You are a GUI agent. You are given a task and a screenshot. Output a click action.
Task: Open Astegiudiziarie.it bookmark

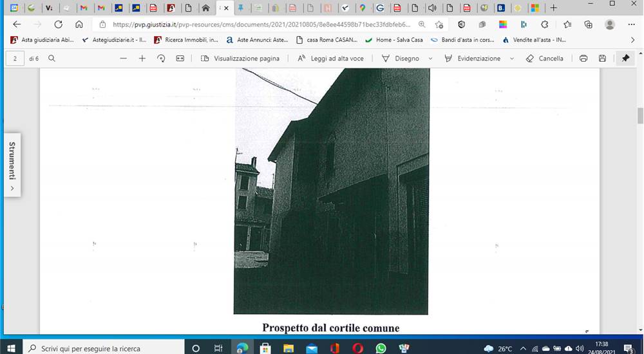point(114,40)
